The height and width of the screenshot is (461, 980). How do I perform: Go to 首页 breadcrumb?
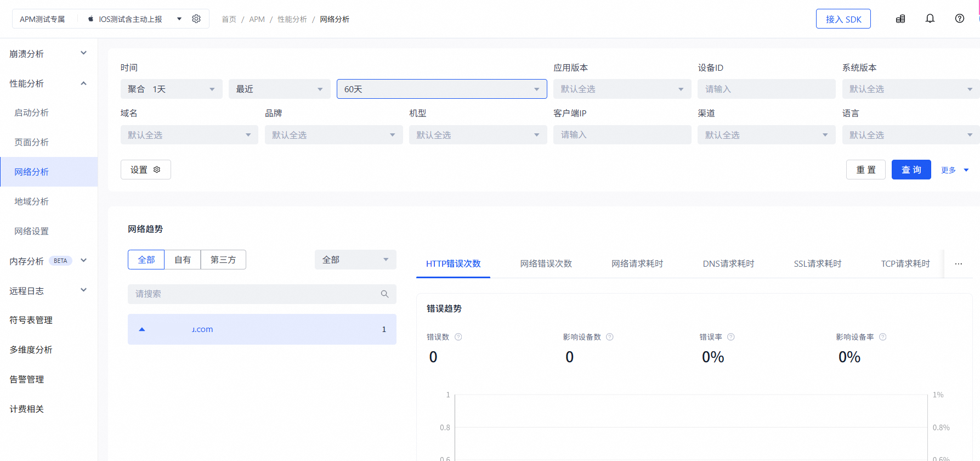pyautogui.click(x=229, y=19)
